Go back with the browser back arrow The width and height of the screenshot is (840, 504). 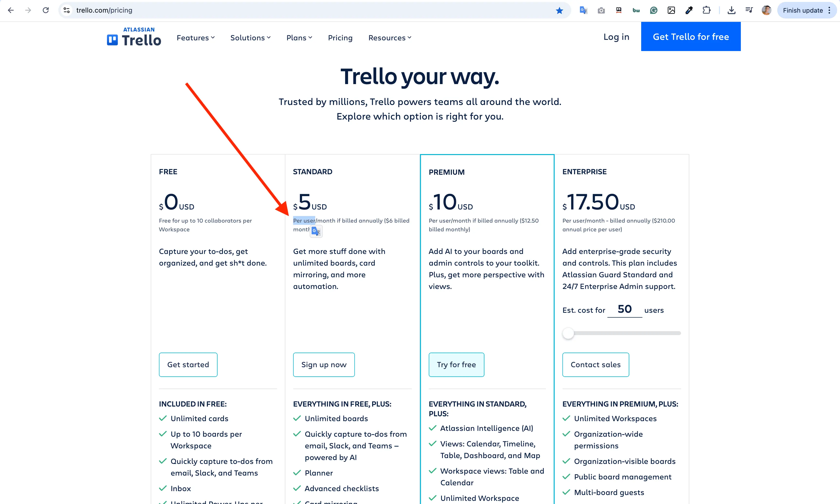click(11, 10)
